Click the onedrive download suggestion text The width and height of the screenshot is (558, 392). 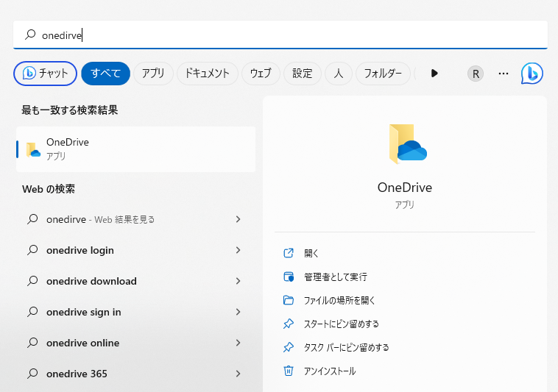tap(91, 281)
